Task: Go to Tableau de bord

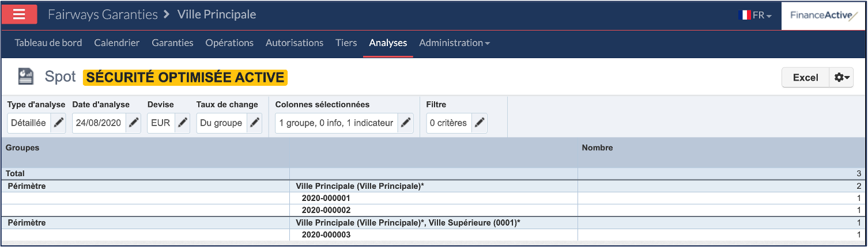Action: coord(48,43)
